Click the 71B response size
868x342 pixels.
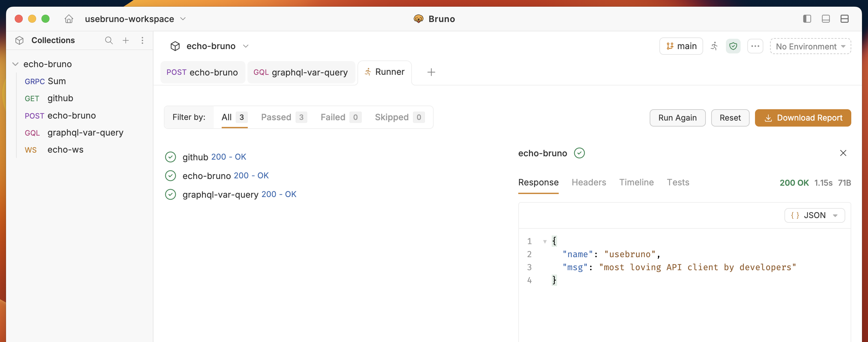pyautogui.click(x=844, y=183)
